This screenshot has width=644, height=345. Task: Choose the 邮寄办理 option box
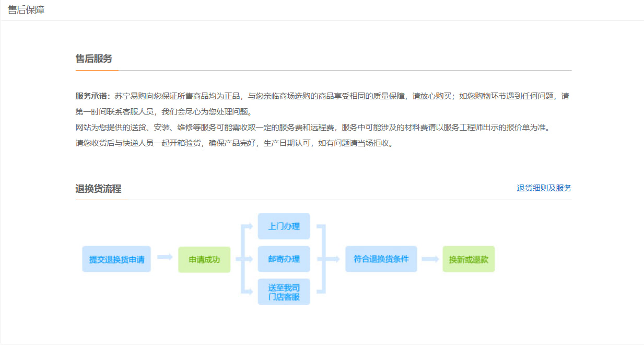click(x=284, y=259)
